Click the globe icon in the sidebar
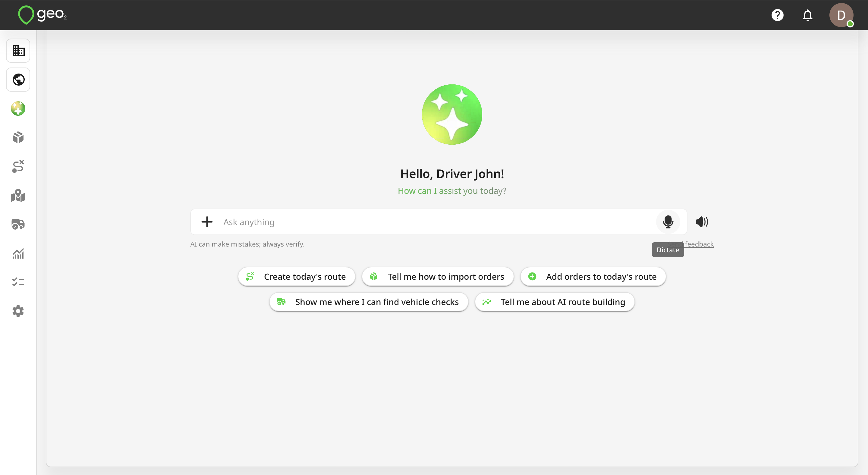The width and height of the screenshot is (868, 475). 18,80
